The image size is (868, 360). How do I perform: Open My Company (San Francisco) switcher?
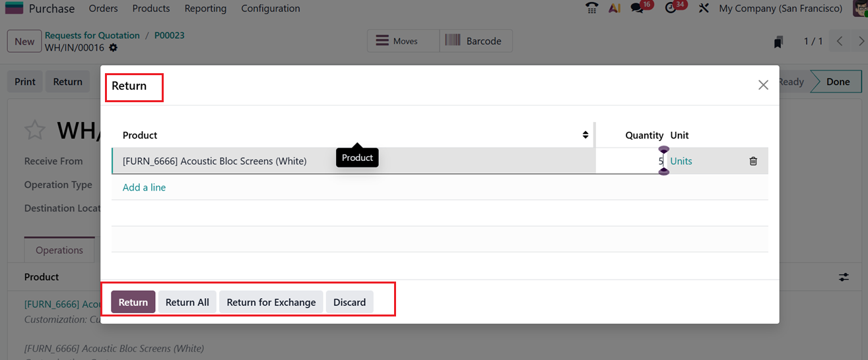(x=780, y=9)
